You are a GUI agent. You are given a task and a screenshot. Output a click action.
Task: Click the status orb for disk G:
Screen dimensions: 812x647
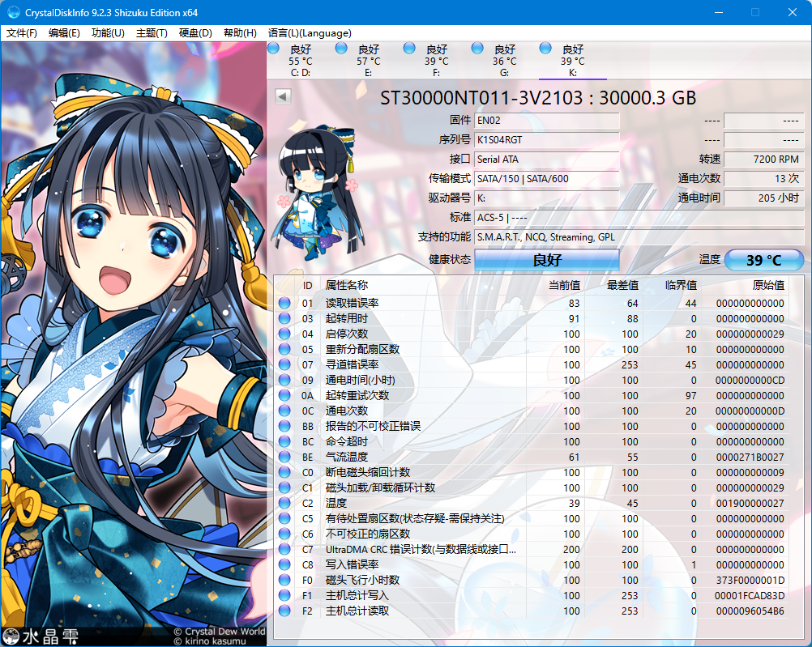[477, 48]
